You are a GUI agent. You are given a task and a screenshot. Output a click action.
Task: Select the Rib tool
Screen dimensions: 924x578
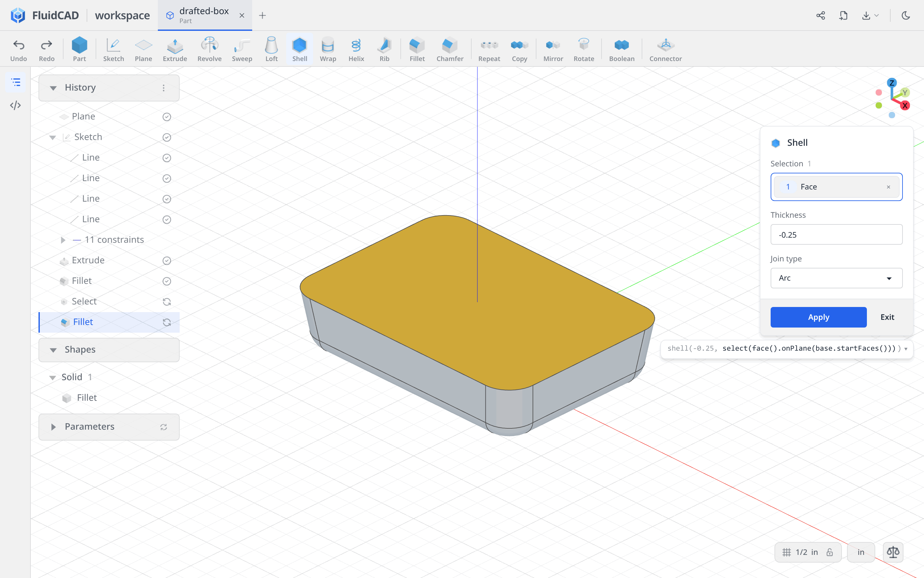[x=384, y=49]
